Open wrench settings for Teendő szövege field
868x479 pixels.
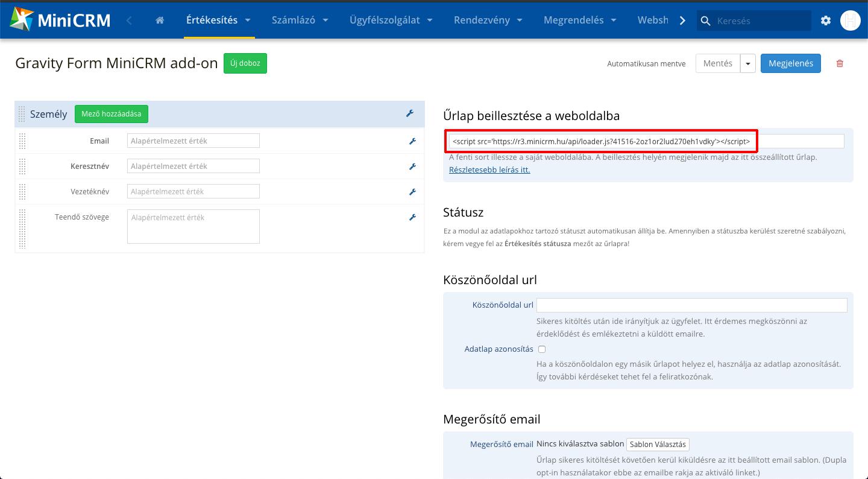[x=413, y=217]
